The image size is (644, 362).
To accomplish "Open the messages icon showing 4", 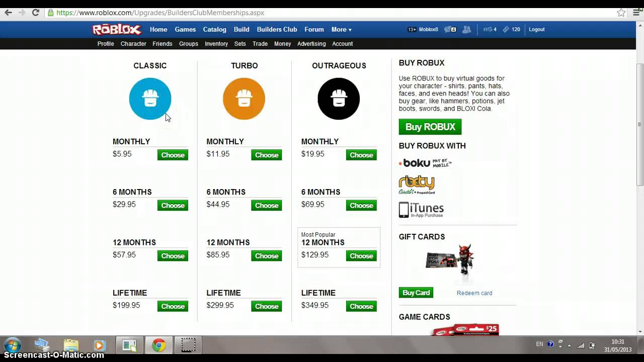I will pyautogui.click(x=450, y=30).
